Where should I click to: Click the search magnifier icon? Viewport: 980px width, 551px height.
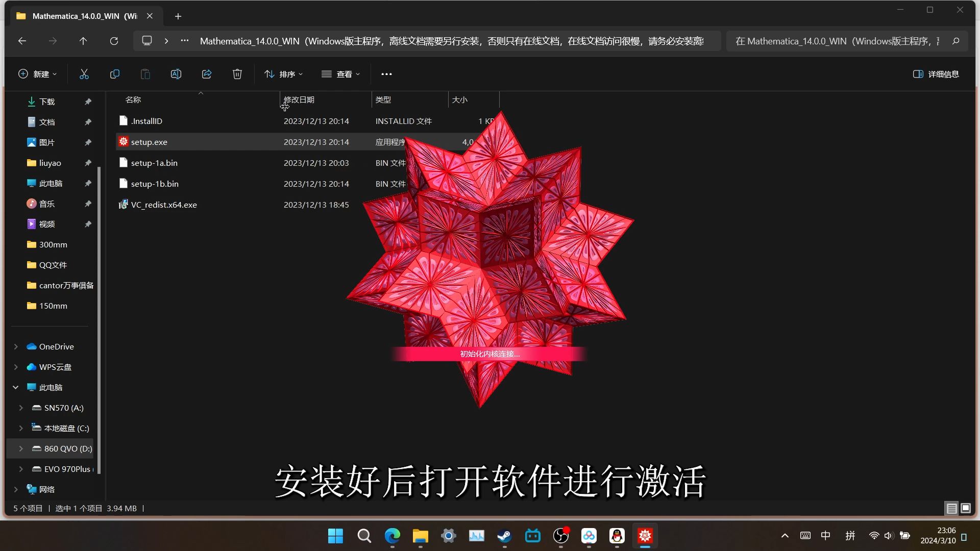(956, 41)
